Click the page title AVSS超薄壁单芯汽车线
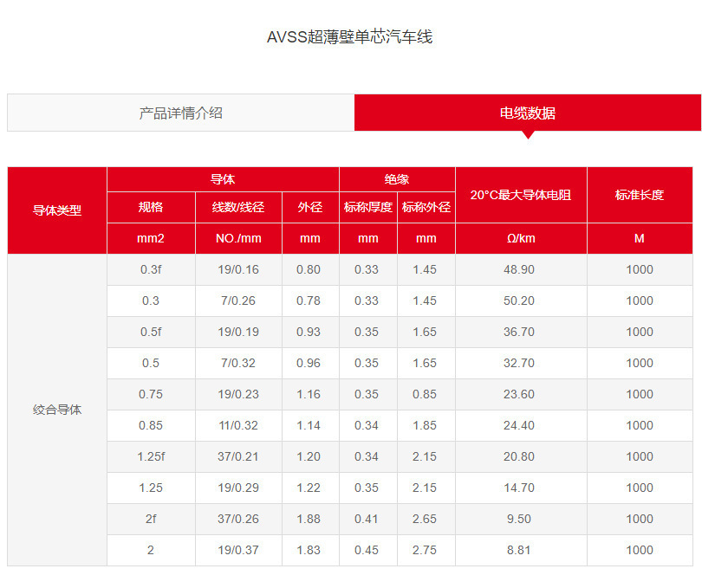 350,37
